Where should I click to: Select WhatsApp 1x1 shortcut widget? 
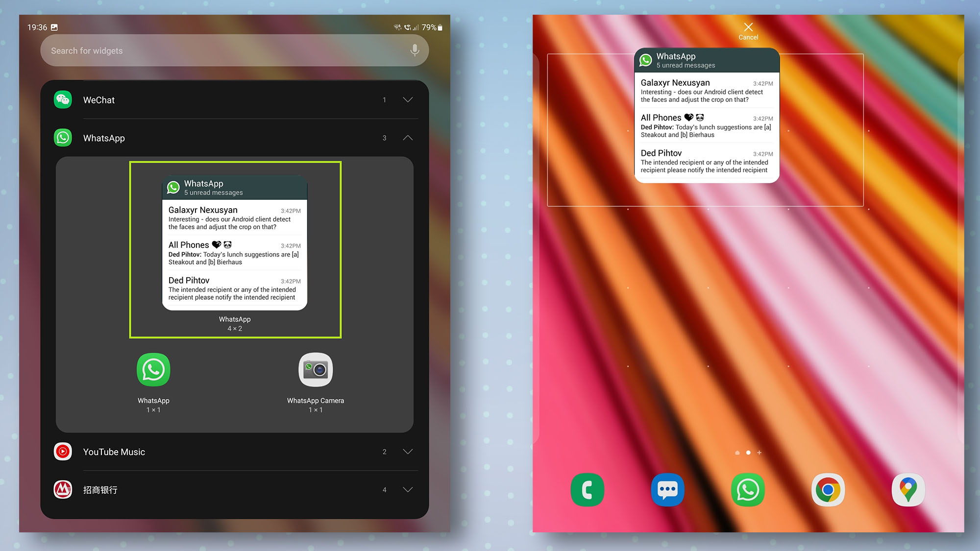153,369
